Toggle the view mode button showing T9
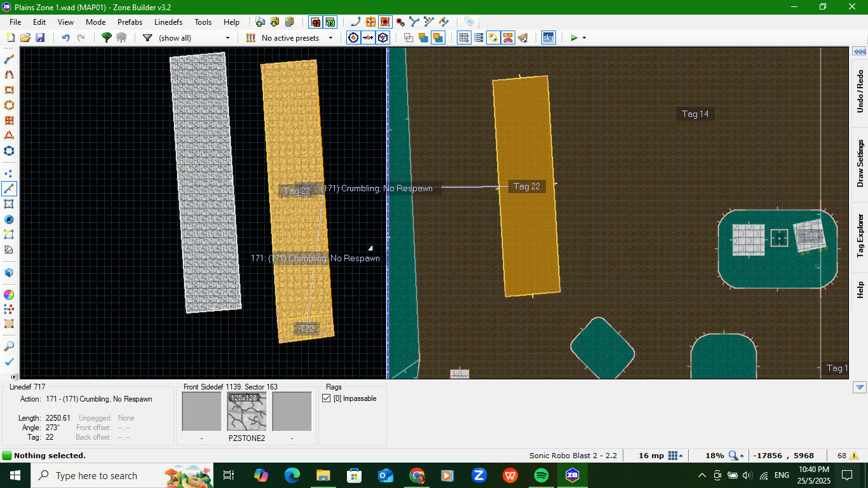 pyautogui.click(x=330, y=22)
